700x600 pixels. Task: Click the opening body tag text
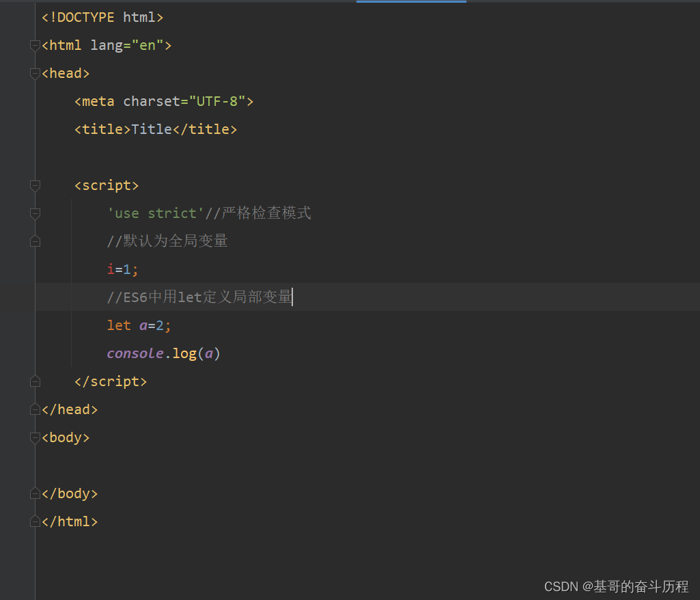pos(66,438)
